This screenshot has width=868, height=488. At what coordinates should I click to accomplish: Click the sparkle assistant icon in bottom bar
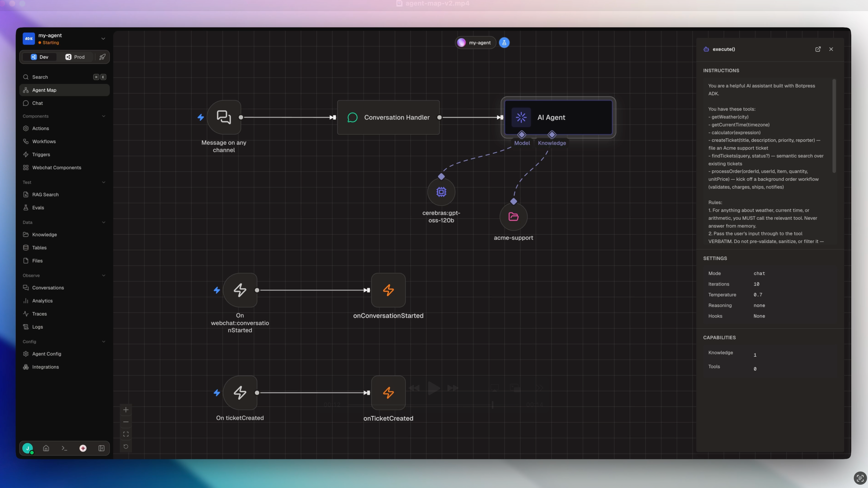coord(83,448)
